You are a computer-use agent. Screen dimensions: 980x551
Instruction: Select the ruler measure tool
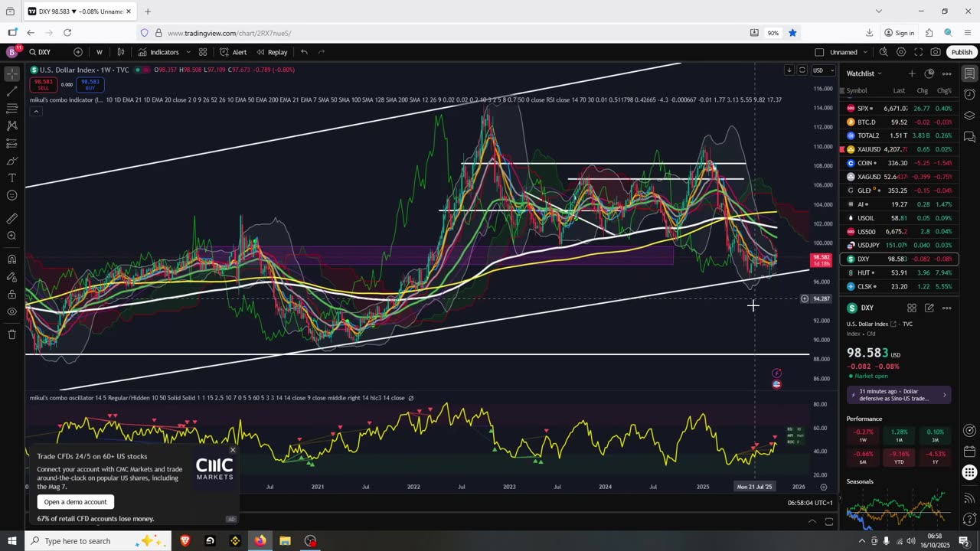12,218
